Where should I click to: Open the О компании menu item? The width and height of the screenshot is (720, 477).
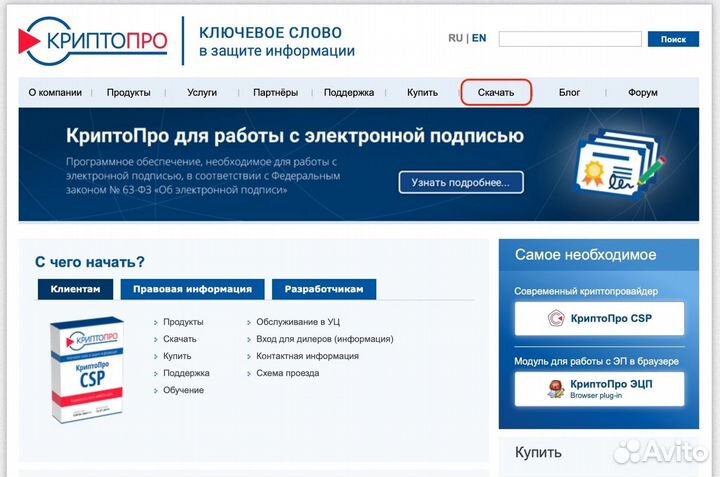(55, 92)
